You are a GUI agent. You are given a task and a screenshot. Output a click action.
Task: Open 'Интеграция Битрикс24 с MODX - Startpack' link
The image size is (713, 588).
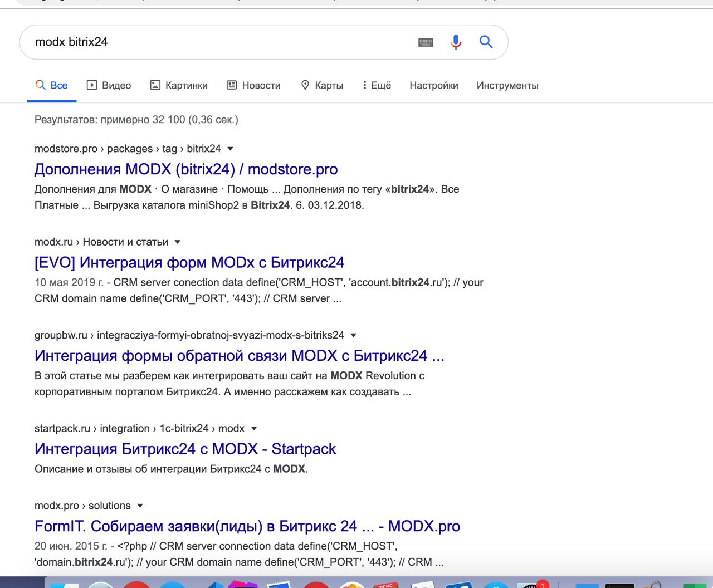pos(185,449)
